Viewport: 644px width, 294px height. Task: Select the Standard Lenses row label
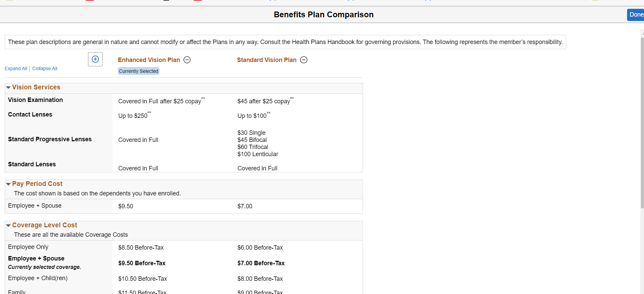tap(32, 164)
